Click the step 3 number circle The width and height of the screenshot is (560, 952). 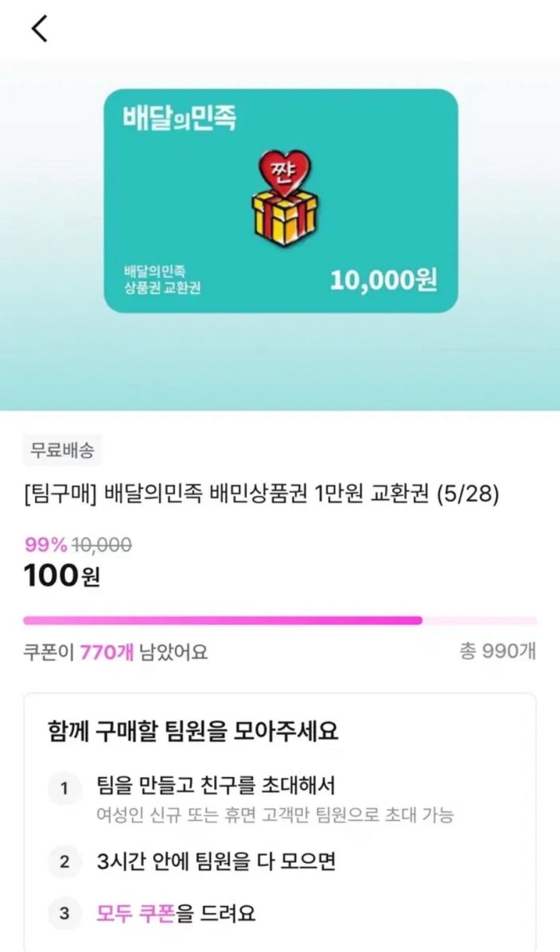[x=65, y=914]
